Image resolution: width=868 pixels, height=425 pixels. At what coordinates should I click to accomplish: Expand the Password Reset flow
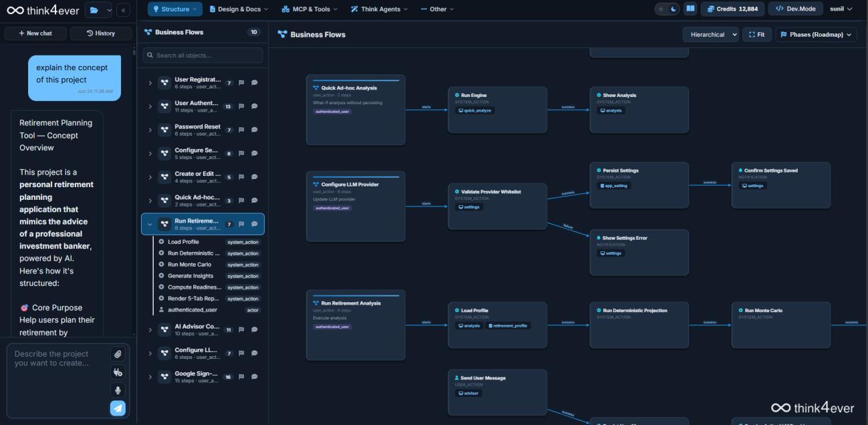[x=150, y=130]
